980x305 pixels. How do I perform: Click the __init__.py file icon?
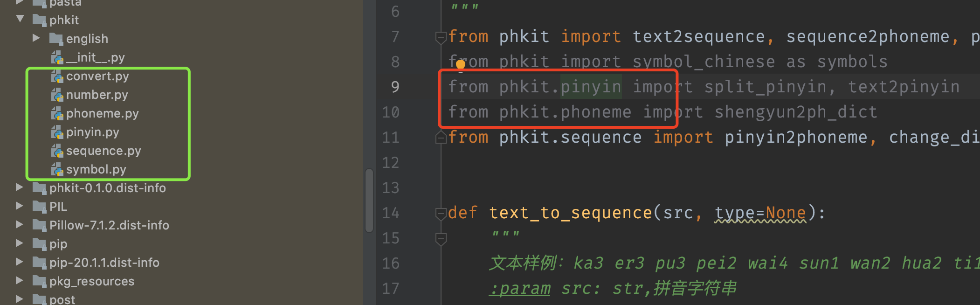(x=58, y=57)
